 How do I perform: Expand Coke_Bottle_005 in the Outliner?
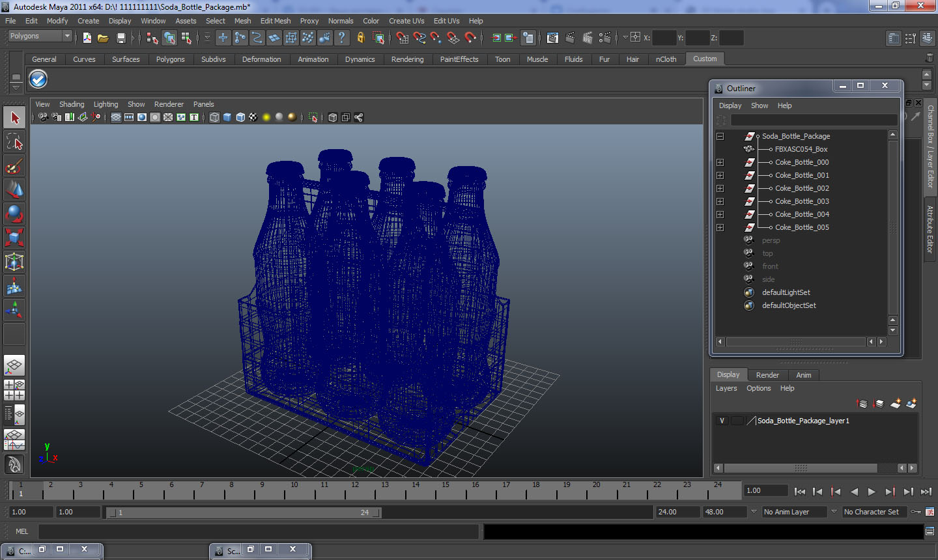tap(720, 227)
